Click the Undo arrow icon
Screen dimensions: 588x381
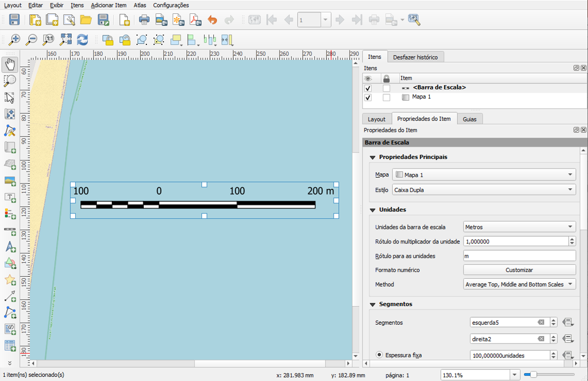click(212, 20)
